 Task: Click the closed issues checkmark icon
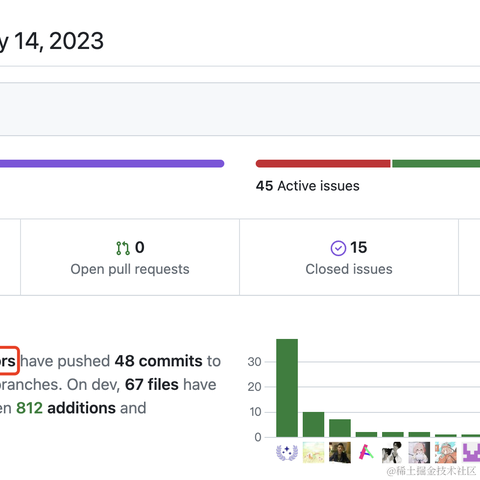[338, 248]
